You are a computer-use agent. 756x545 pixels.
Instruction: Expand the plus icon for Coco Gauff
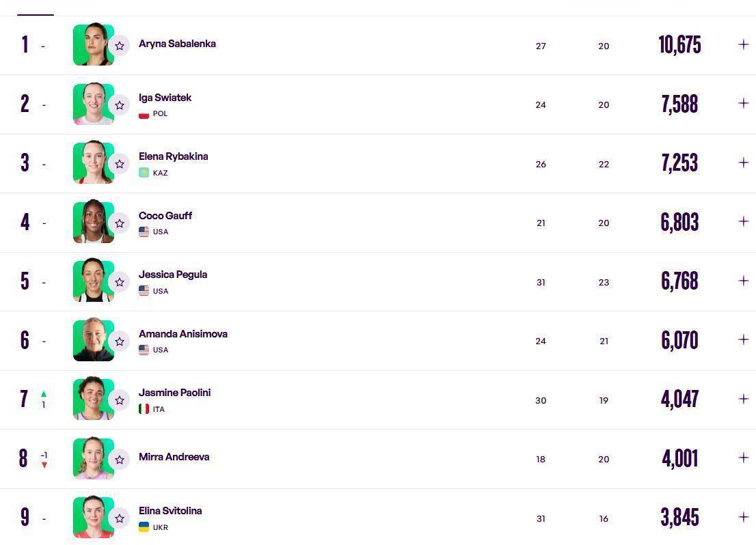(743, 221)
